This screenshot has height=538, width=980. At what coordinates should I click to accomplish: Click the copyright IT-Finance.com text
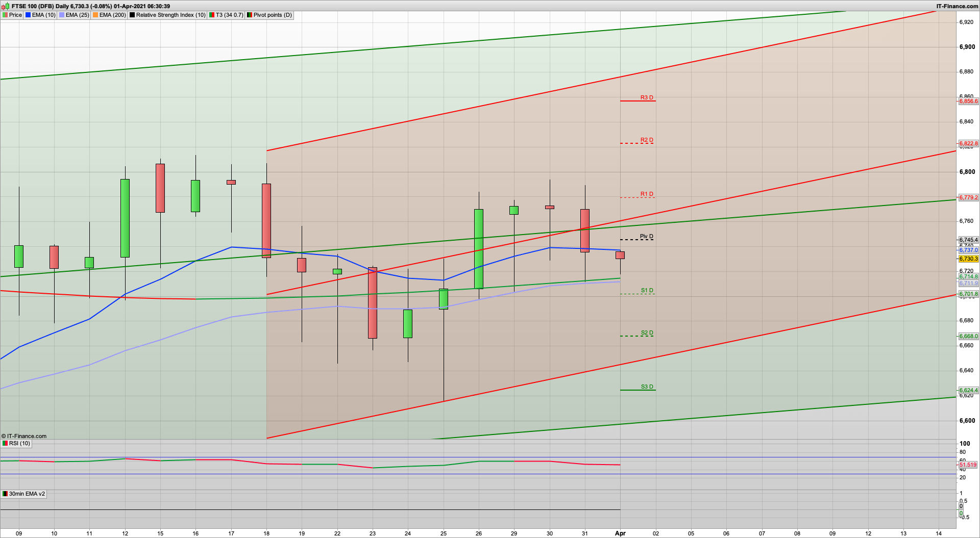pyautogui.click(x=24, y=436)
